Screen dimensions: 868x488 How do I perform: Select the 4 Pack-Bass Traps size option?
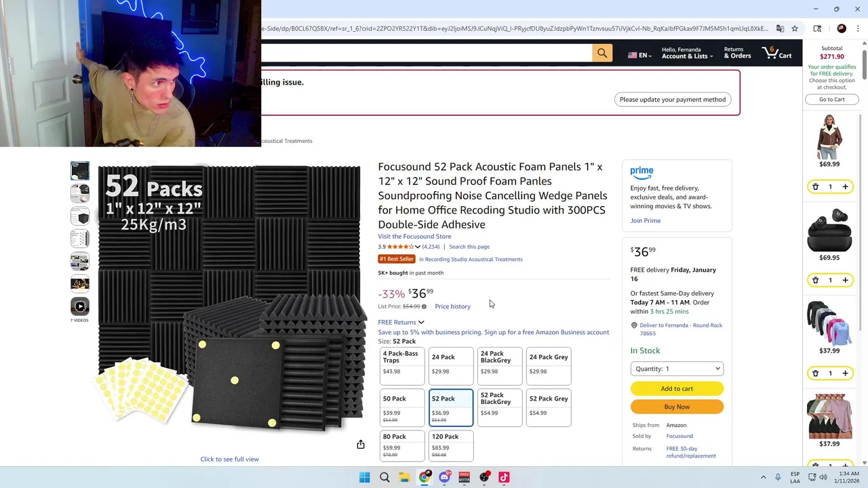(x=402, y=366)
